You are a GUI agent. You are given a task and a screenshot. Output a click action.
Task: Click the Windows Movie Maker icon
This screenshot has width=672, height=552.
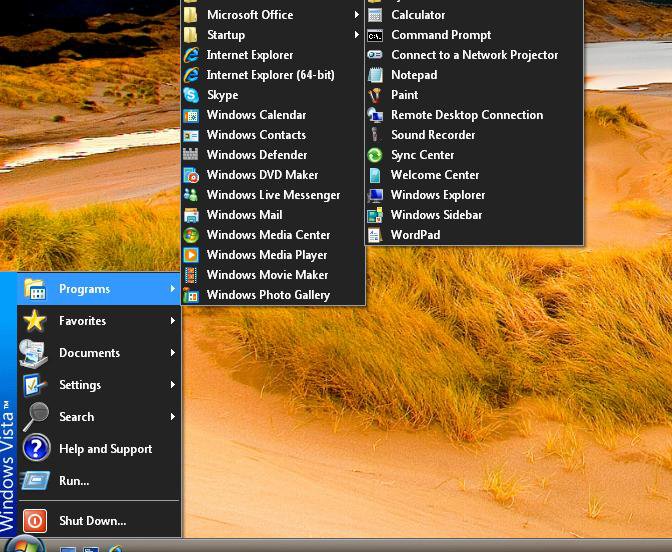(191, 275)
